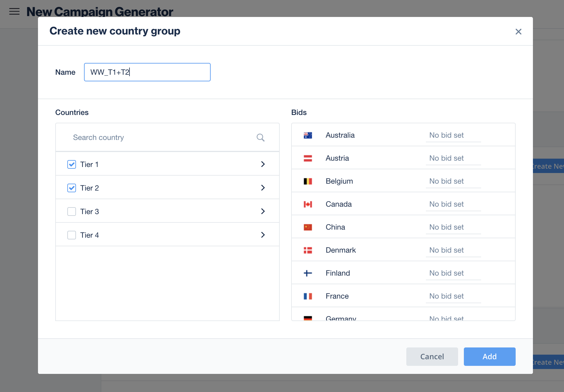
Task: Uncheck the Tier 1 checkbox
Action: pos(72,164)
